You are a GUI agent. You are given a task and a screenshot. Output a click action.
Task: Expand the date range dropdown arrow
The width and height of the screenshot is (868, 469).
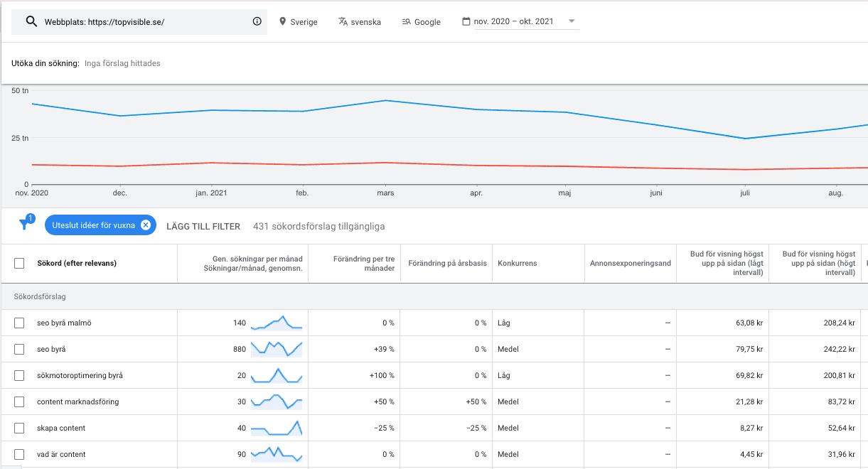572,21
